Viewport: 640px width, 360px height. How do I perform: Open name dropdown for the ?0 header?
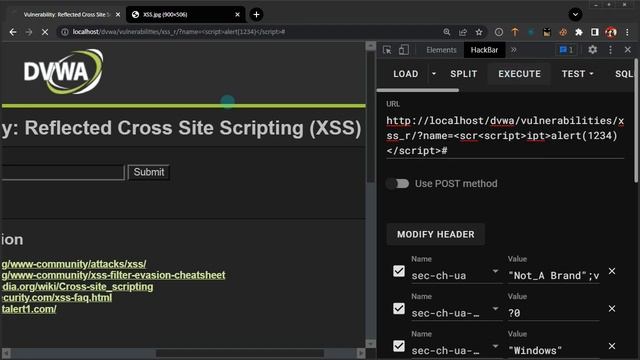(x=495, y=309)
